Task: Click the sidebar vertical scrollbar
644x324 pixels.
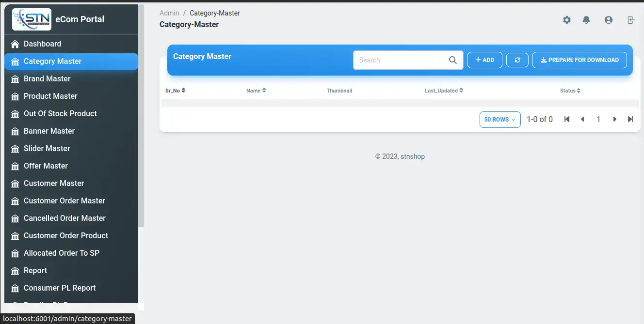Action: pyautogui.click(x=141, y=116)
